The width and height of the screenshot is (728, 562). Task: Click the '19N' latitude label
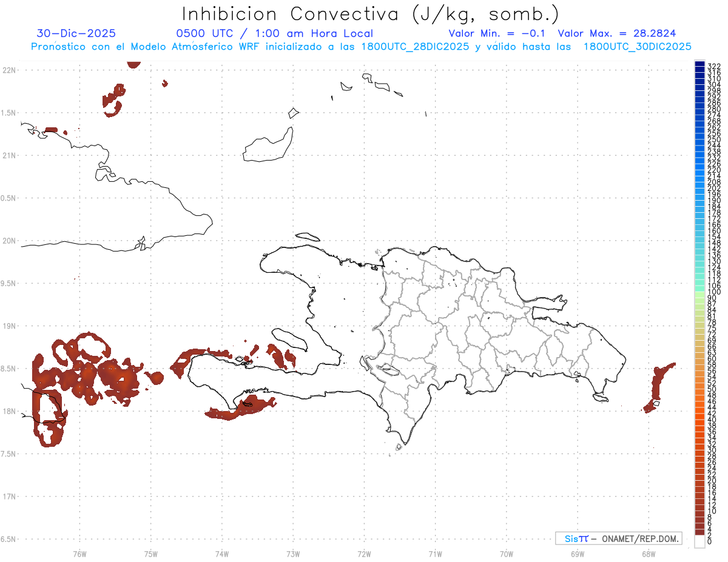pyautogui.click(x=8, y=326)
